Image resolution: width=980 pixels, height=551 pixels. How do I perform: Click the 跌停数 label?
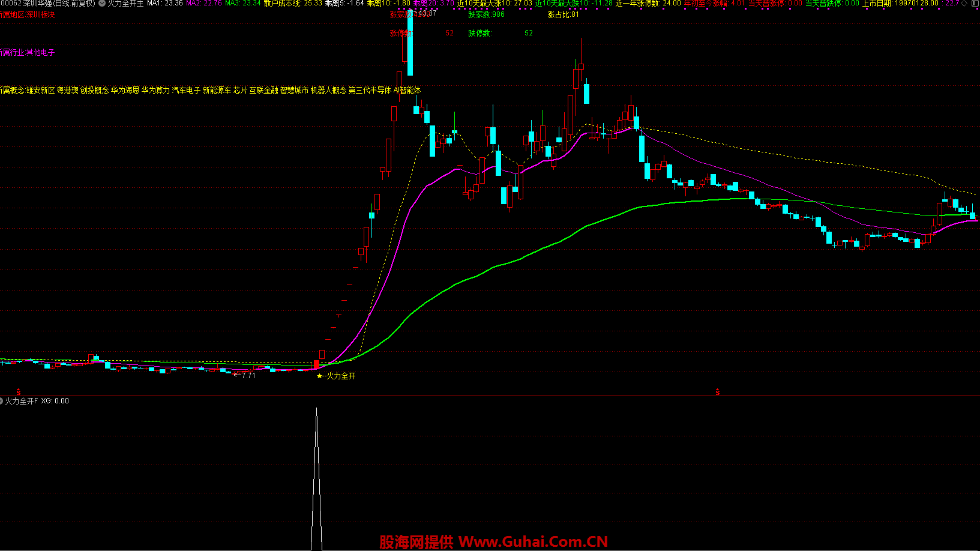[480, 34]
